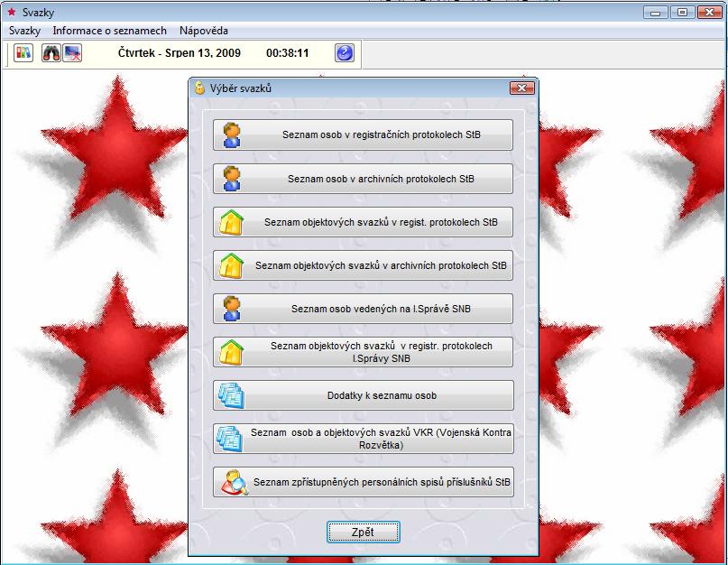Image resolution: width=728 pixels, height=565 pixels.
Task: Close the Výběr svazků dialog
Action: click(x=521, y=88)
